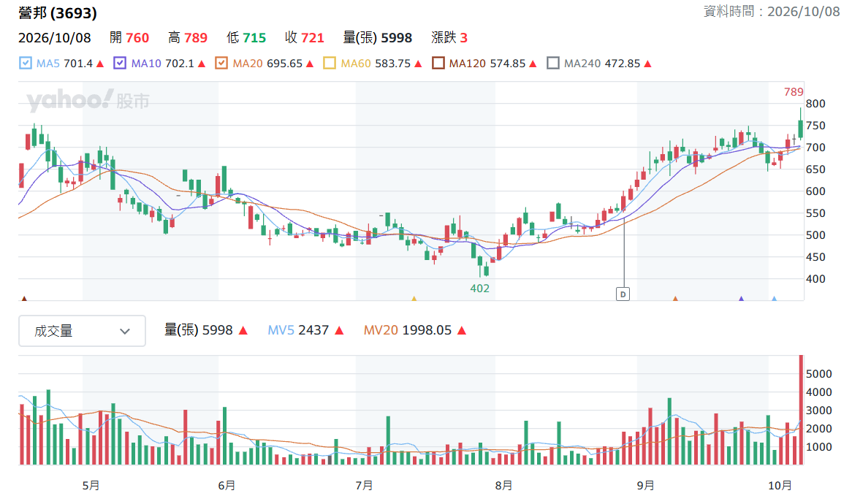Click the MV5 2437 volume average label
This screenshot has width=852, height=504.
(x=298, y=330)
